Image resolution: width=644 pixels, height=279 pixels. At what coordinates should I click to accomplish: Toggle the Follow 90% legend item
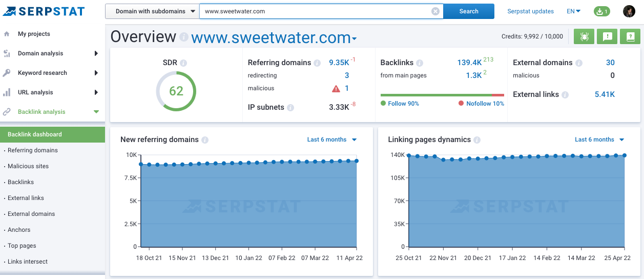(x=400, y=104)
